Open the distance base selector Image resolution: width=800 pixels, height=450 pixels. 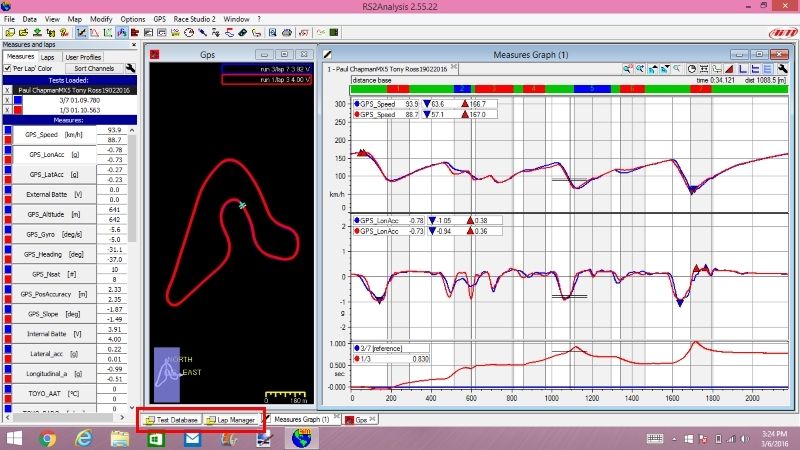(x=372, y=79)
